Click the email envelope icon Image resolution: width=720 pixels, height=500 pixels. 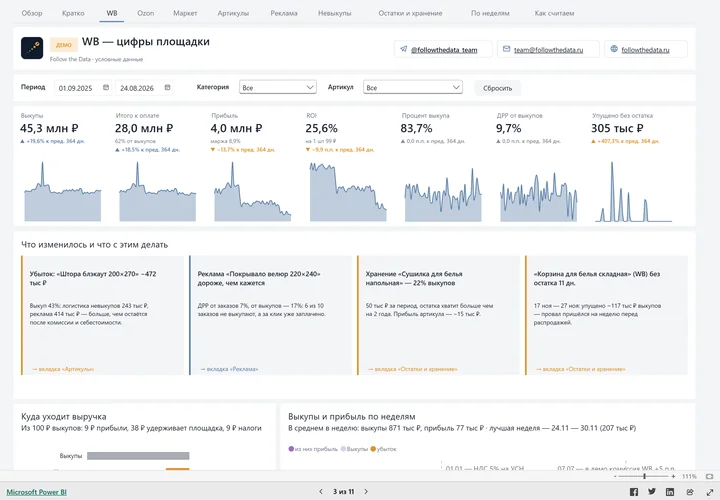click(506, 49)
